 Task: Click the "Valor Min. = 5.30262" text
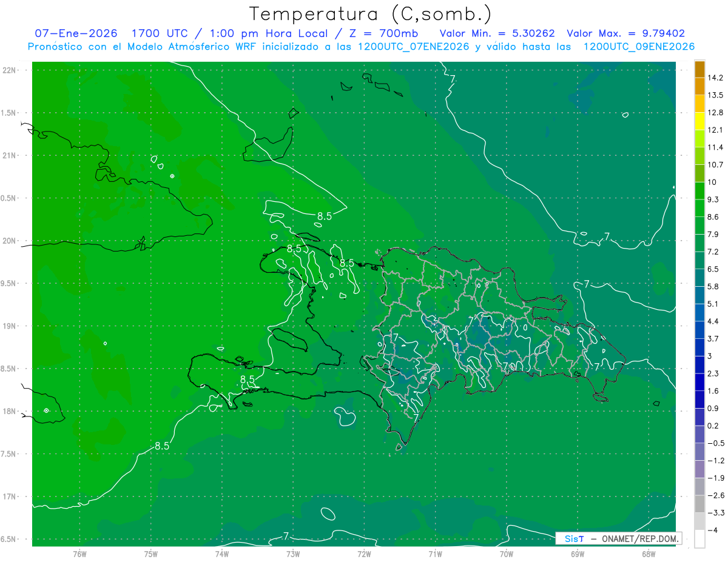point(497,33)
